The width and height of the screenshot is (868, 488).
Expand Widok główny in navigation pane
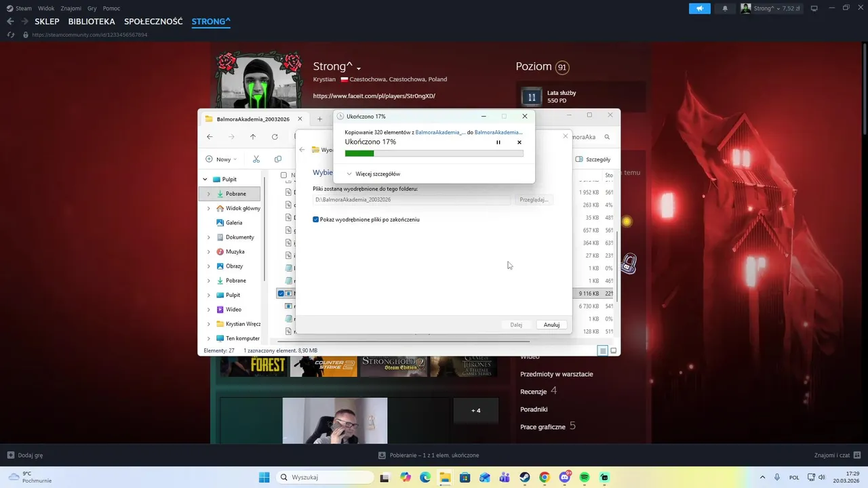(x=209, y=209)
